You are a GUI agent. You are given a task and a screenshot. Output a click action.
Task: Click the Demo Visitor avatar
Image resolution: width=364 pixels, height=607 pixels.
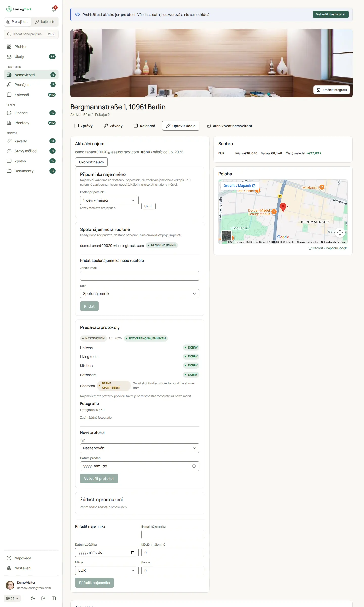click(x=10, y=585)
